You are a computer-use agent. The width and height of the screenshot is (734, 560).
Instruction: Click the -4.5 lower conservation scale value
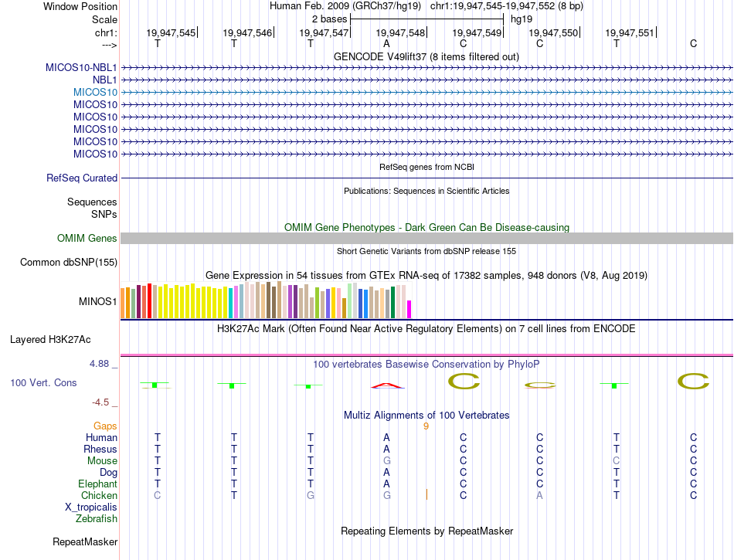click(x=100, y=402)
